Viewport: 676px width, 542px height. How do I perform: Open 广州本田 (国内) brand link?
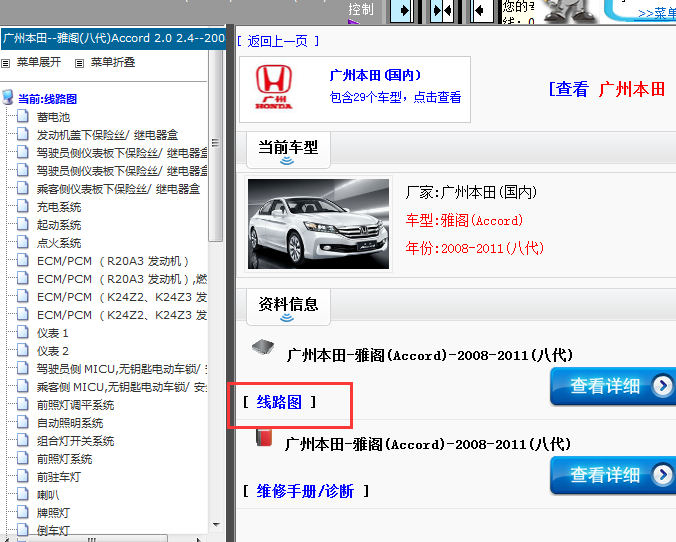(375, 75)
